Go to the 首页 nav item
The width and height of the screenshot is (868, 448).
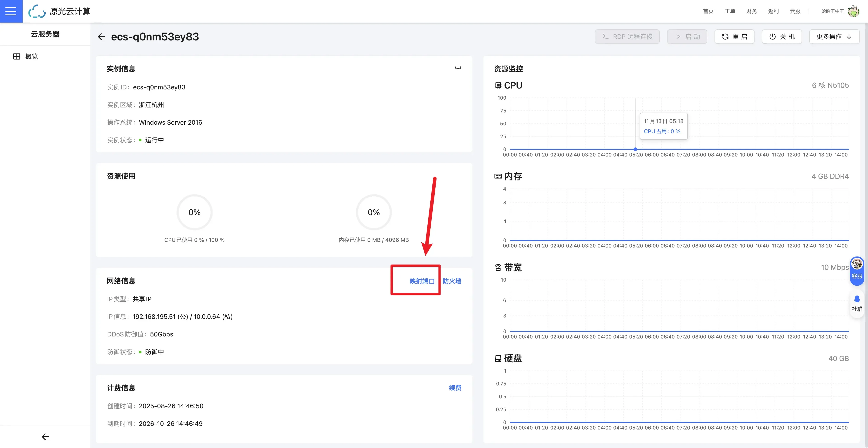(x=708, y=11)
